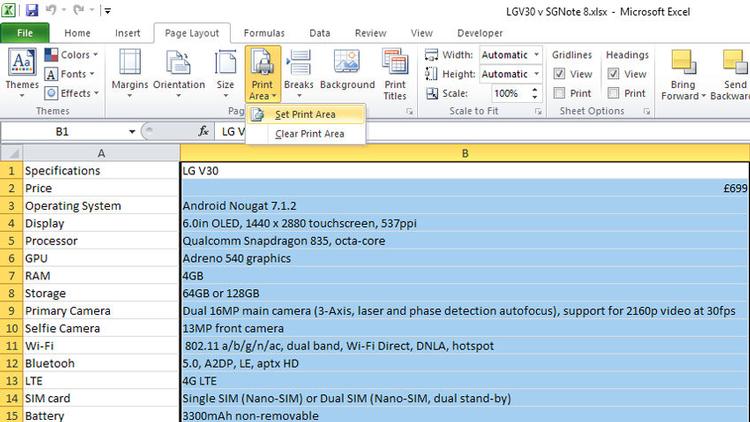The height and width of the screenshot is (422, 750).
Task: Open the Orientation options
Action: (179, 73)
